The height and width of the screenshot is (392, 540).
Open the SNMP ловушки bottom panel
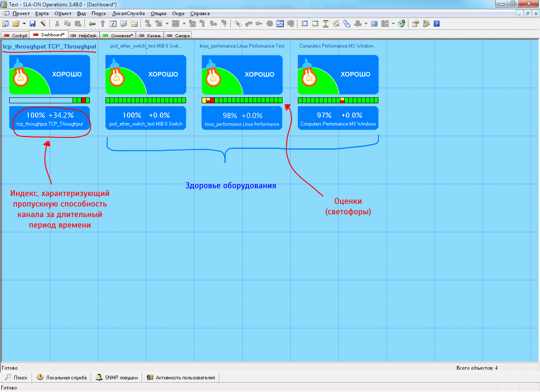tap(117, 378)
